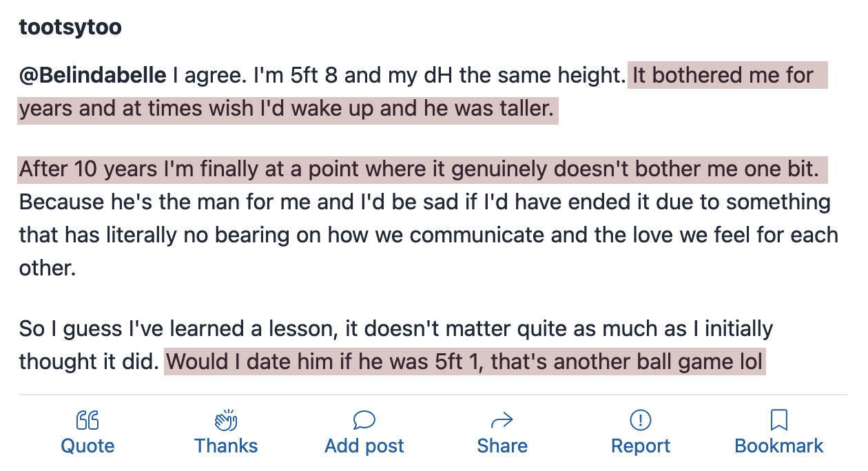Select the 'Share' text label

[502, 446]
